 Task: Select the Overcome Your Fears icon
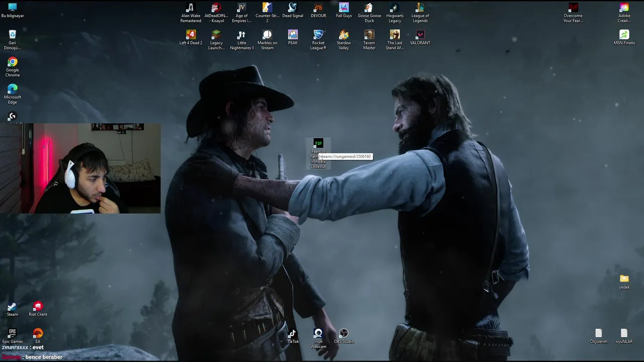(x=573, y=13)
